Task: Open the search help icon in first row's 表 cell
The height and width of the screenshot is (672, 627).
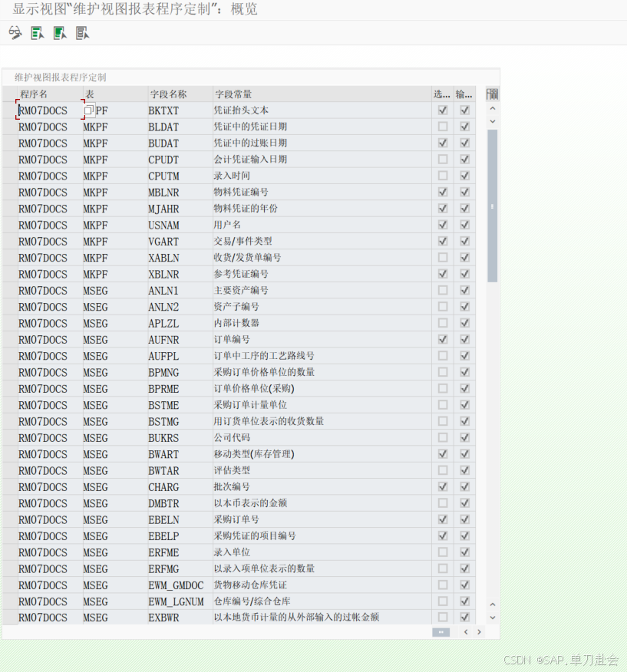Action: click(89, 110)
